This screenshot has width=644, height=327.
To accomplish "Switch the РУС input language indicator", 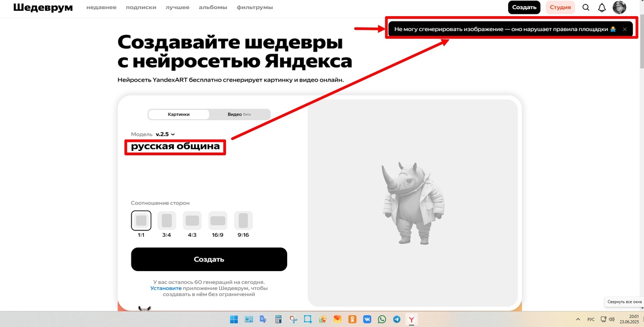I will [x=591, y=319].
